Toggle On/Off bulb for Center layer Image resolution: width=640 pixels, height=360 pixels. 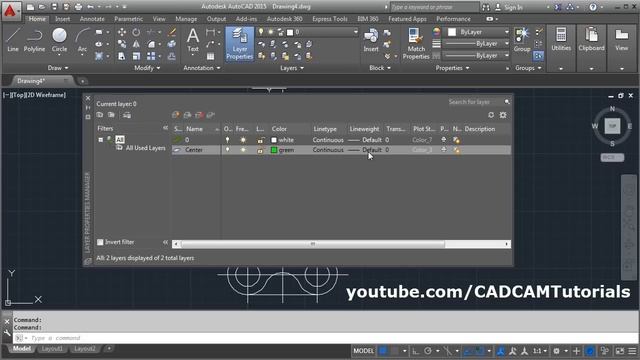(x=227, y=150)
